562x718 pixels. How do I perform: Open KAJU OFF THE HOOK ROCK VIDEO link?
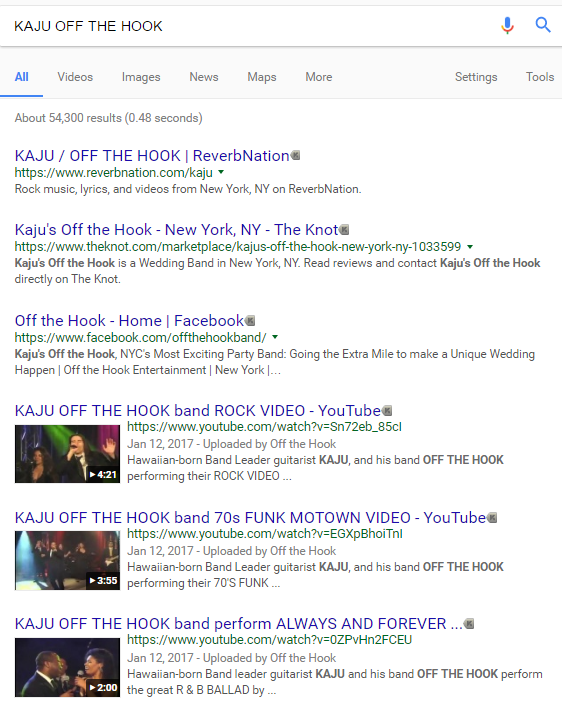tap(198, 411)
